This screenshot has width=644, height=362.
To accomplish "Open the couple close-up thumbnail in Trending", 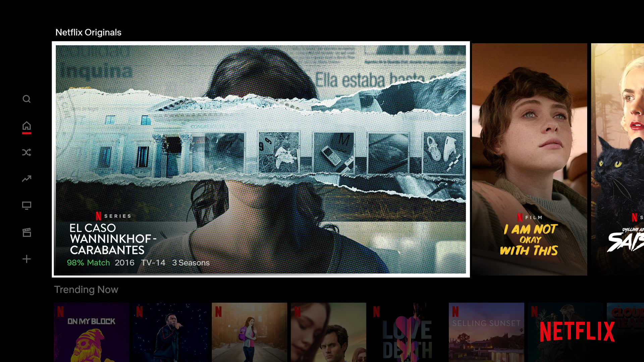I will tap(328, 332).
